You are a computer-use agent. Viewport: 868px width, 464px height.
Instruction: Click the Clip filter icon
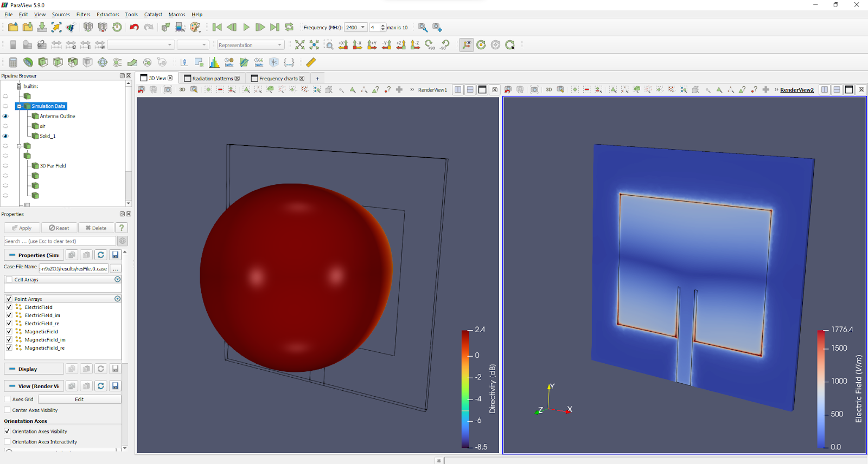click(43, 62)
